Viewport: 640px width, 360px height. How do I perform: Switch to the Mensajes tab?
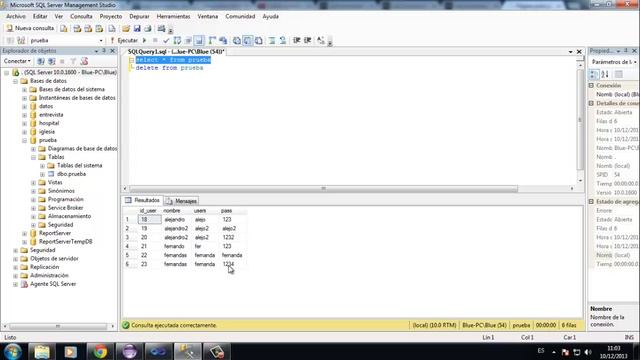point(182,201)
